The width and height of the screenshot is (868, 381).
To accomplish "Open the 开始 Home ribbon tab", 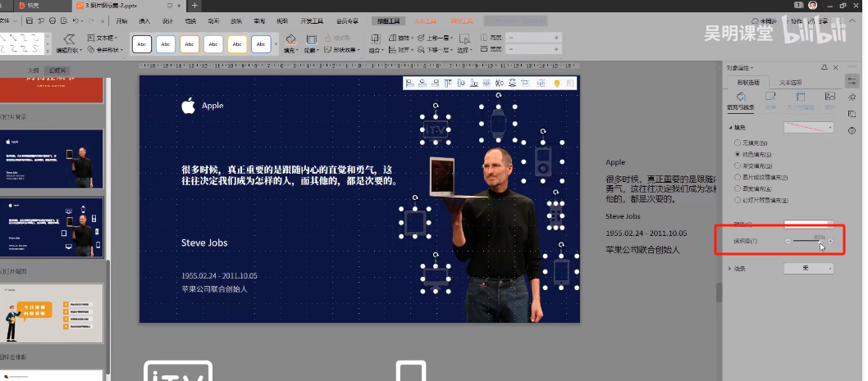I will point(121,21).
